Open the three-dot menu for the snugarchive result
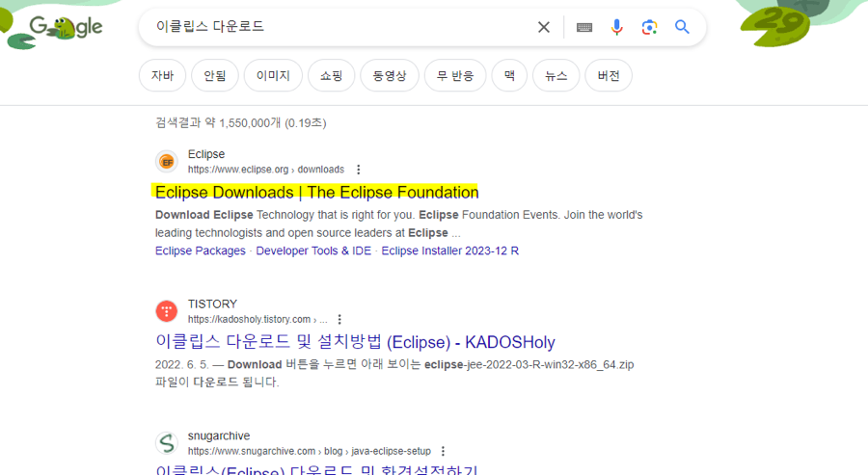 click(x=443, y=451)
